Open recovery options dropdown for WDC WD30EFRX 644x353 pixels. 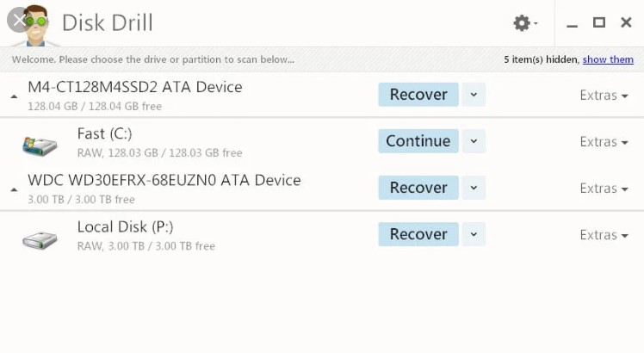[x=474, y=188]
